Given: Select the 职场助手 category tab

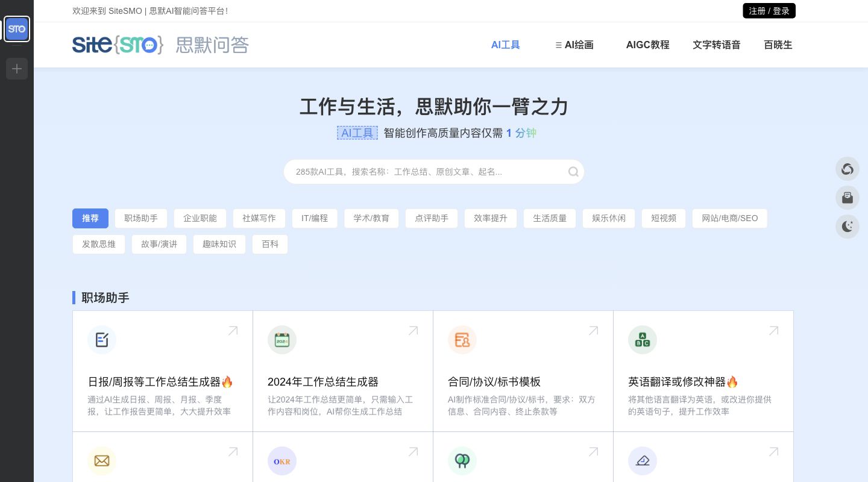Looking at the screenshot, I should click(x=141, y=218).
